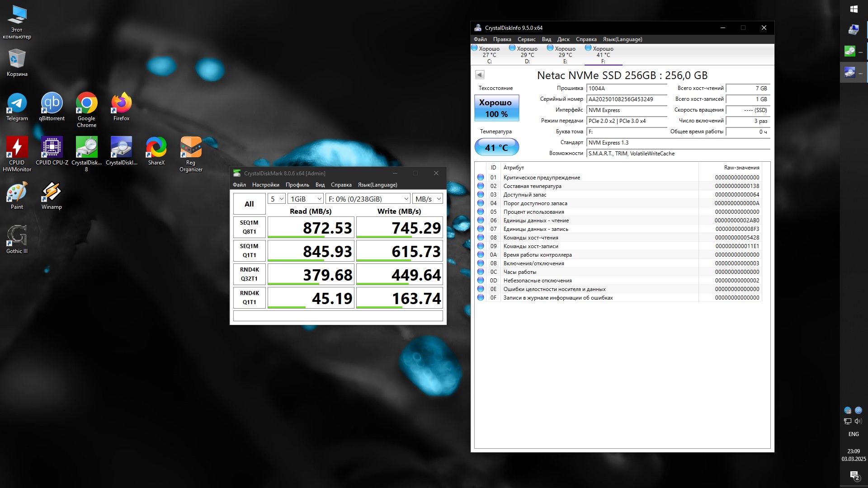Run RND4K Q1T1 test
The width and height of the screenshot is (868, 488).
coord(249,298)
